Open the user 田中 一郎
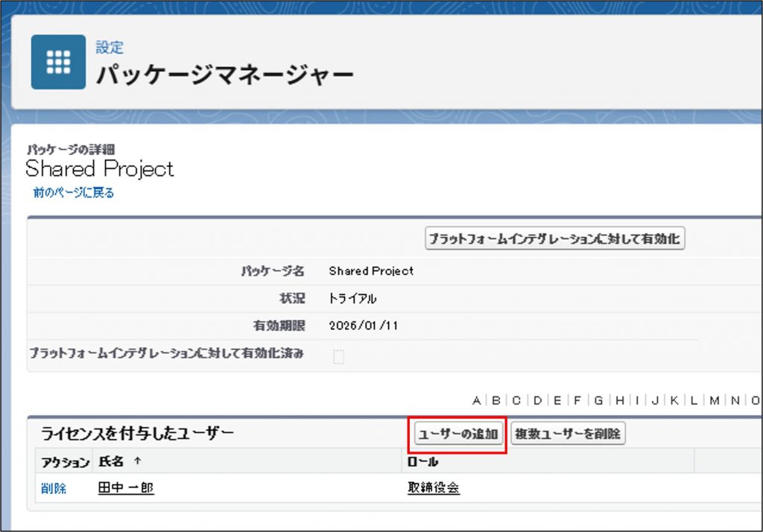Viewport: 763px width, 532px height. [x=126, y=489]
